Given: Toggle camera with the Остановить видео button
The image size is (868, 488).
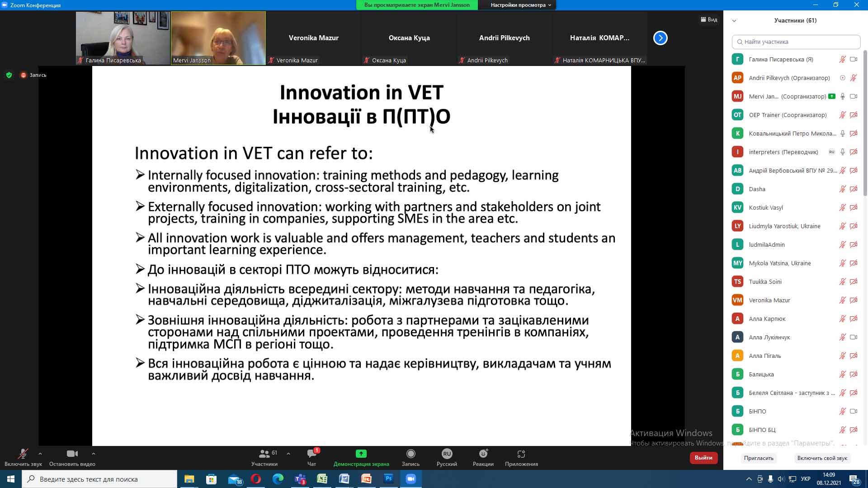Looking at the screenshot, I should click(72, 454).
